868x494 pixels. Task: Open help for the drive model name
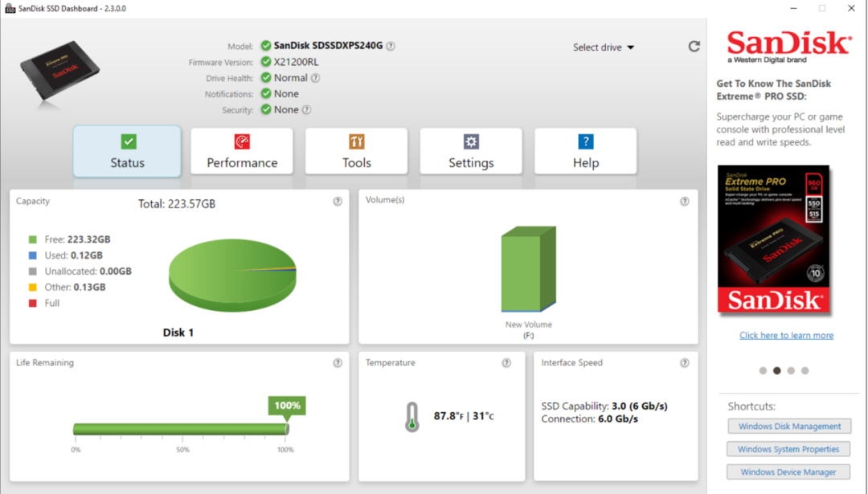click(x=391, y=46)
